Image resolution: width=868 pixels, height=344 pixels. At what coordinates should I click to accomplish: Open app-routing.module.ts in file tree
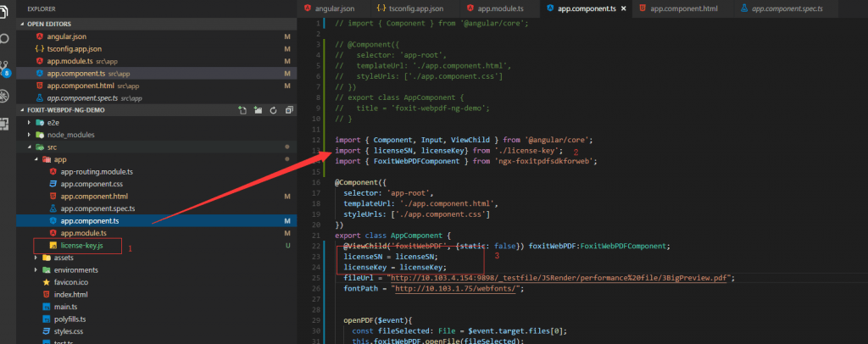tap(157, 172)
